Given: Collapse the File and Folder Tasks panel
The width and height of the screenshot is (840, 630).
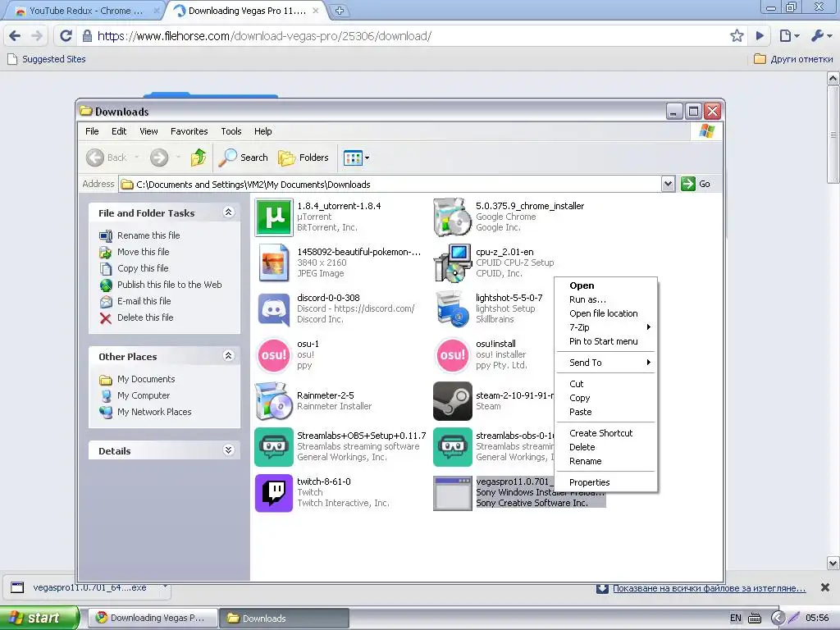Looking at the screenshot, I should click(x=228, y=212).
